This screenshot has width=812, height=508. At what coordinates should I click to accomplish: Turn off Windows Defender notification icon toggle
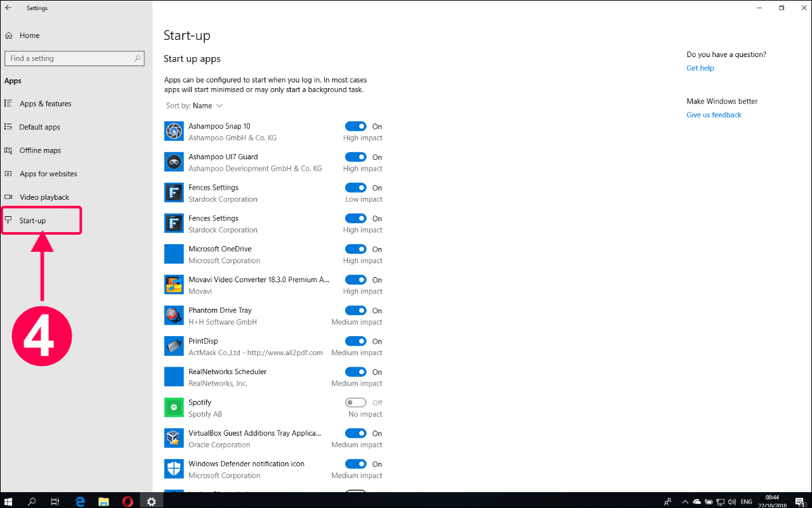click(x=356, y=464)
